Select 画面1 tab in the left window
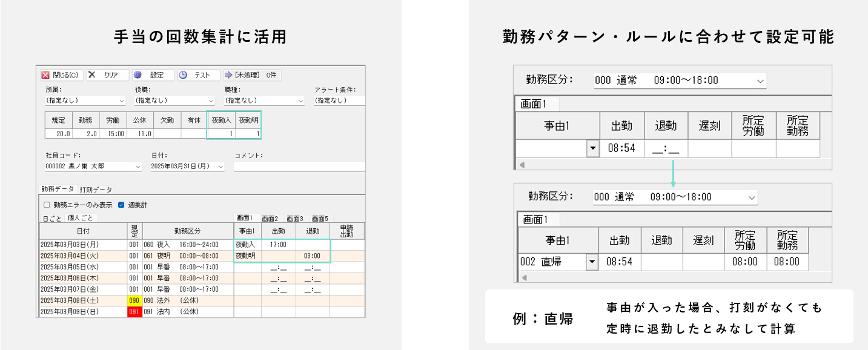This screenshot has height=350, width=868. coord(245,218)
